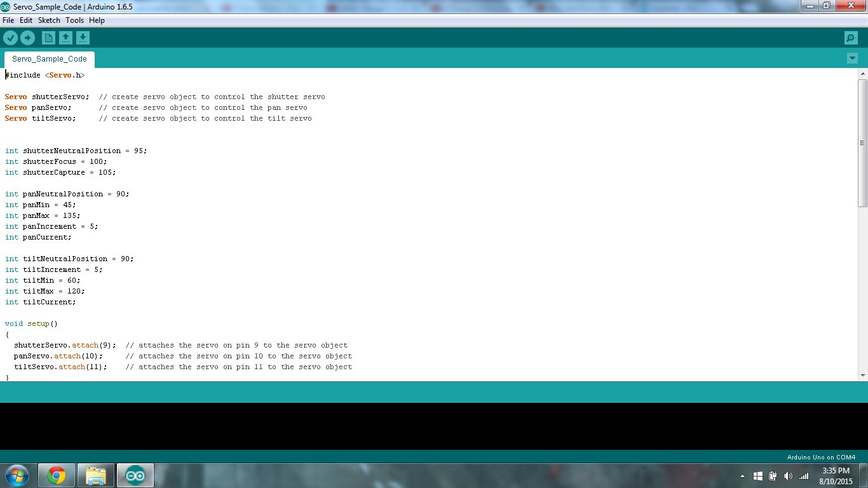The width and height of the screenshot is (868, 488).
Task: Open the Tools menu
Action: click(x=74, y=20)
